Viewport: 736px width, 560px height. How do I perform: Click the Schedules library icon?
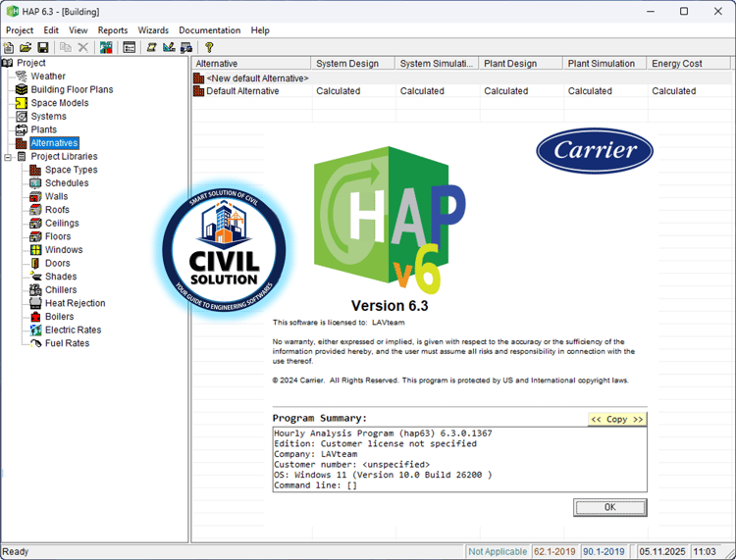tap(35, 183)
